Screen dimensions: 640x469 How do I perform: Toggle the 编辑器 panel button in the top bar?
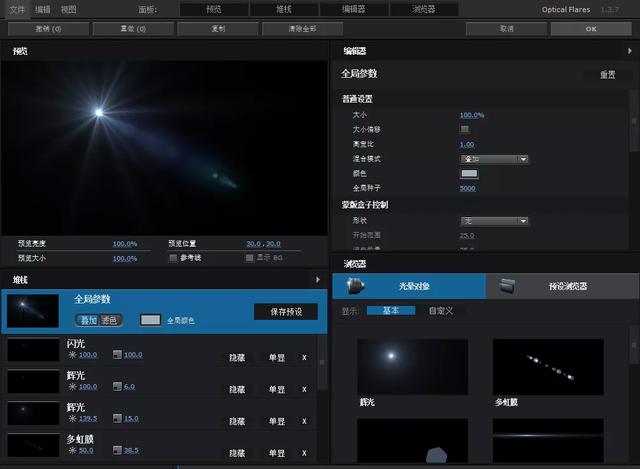click(x=354, y=9)
